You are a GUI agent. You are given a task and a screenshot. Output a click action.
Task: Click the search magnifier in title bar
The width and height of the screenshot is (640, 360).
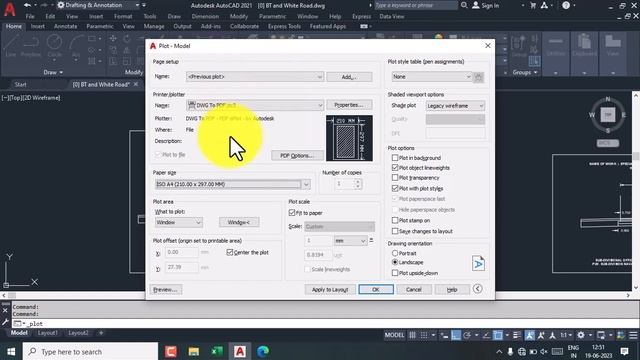pyautogui.click(x=464, y=5)
